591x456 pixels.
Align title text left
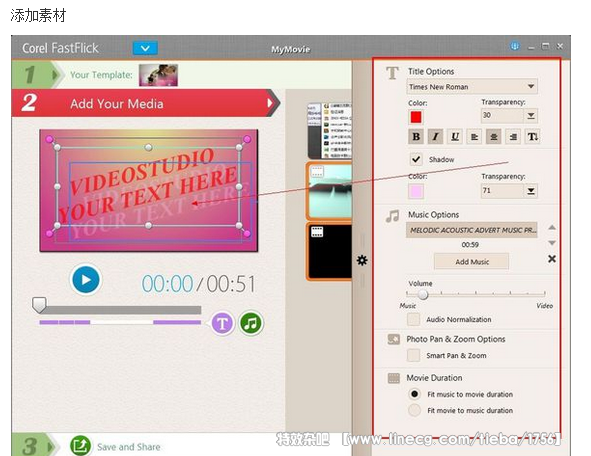[475, 136]
